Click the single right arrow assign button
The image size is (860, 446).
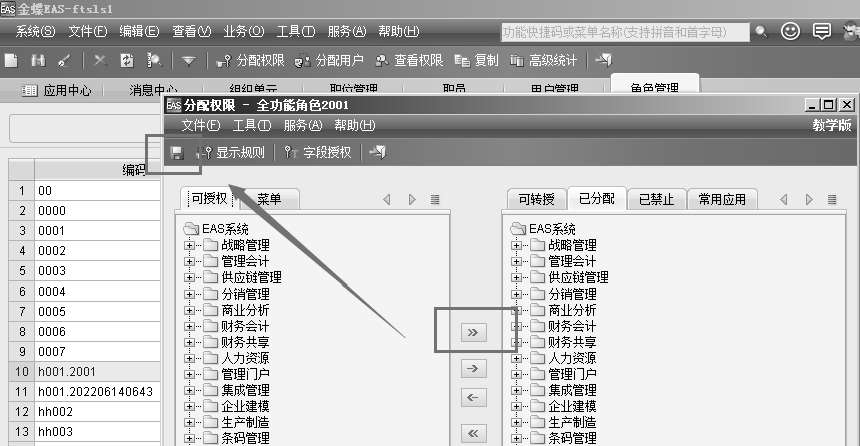473,368
